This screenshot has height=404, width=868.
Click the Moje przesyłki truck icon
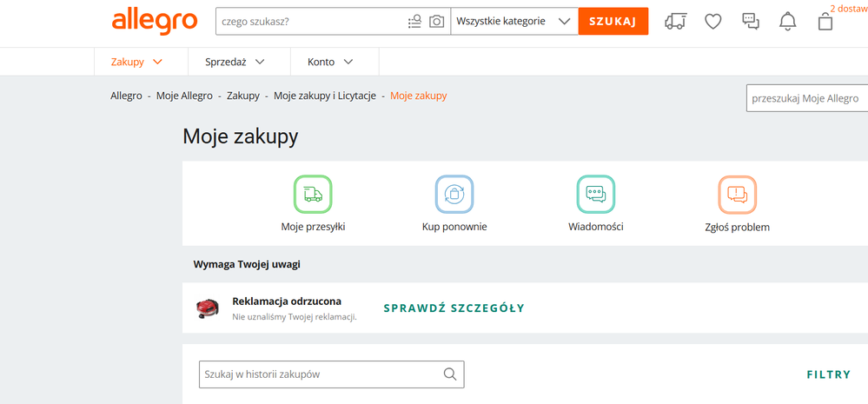(313, 194)
